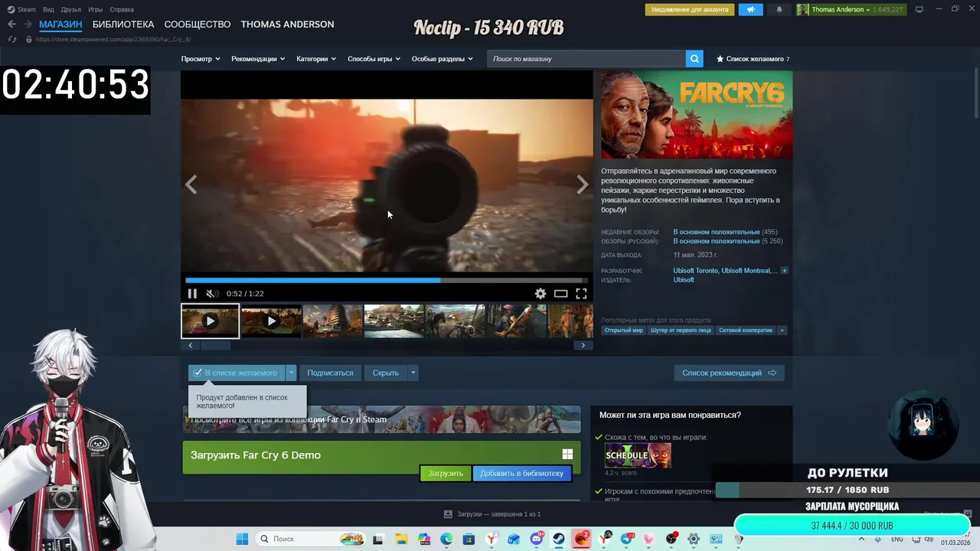
Task: Click the store search magnifier button
Action: click(x=694, y=59)
